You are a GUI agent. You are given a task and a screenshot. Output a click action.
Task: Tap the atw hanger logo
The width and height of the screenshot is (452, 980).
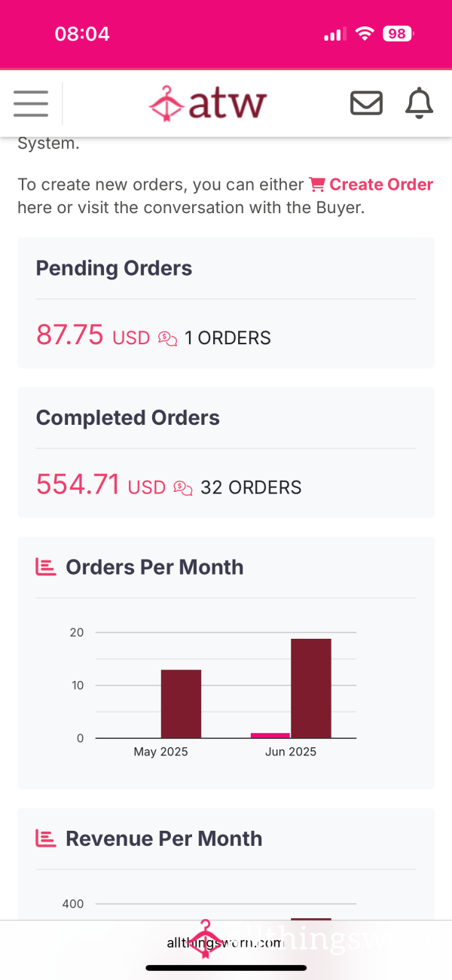pos(208,103)
